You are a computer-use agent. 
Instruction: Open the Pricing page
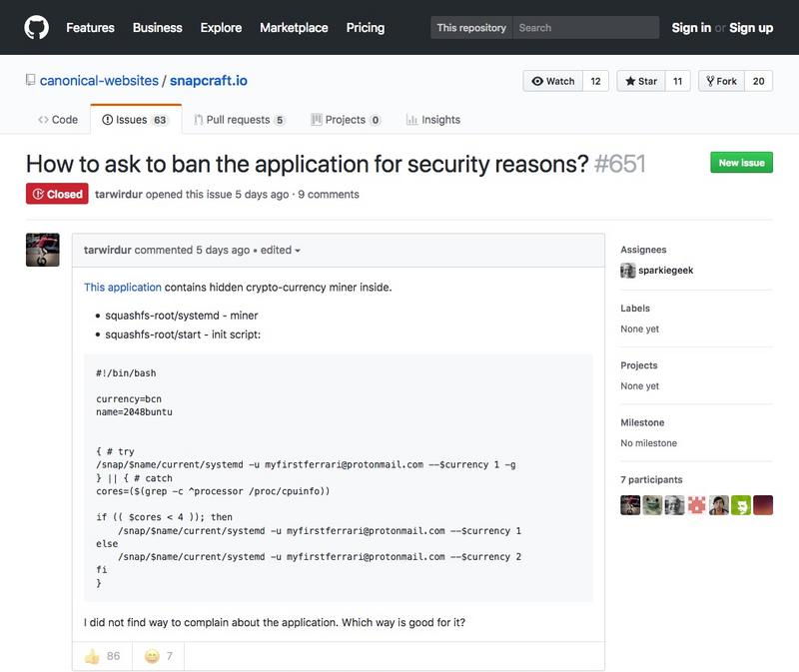(366, 28)
